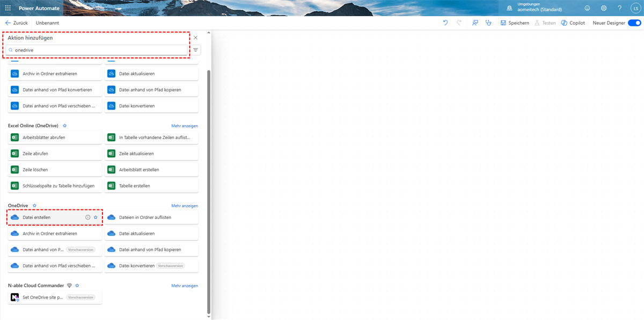The width and height of the screenshot is (644, 320).
Task: Select Datei anhand von Pfad kopieren with square blue icon
Action: [x=151, y=90]
